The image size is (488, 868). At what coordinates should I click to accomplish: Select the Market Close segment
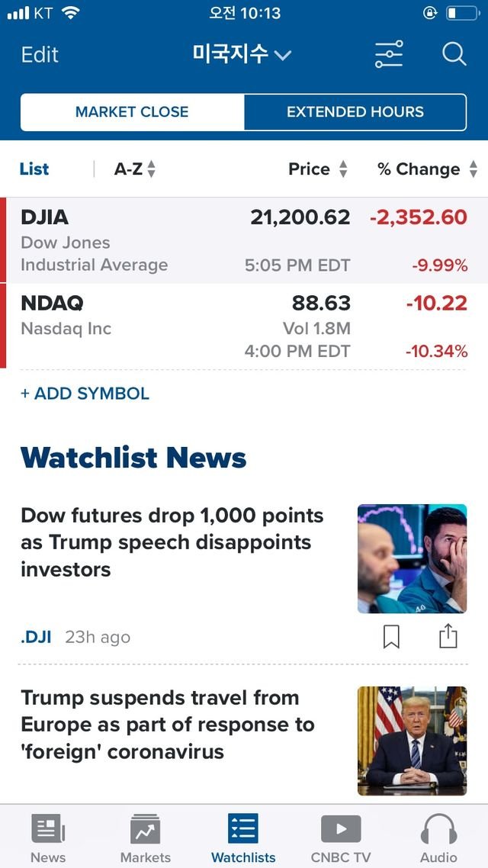(132, 112)
